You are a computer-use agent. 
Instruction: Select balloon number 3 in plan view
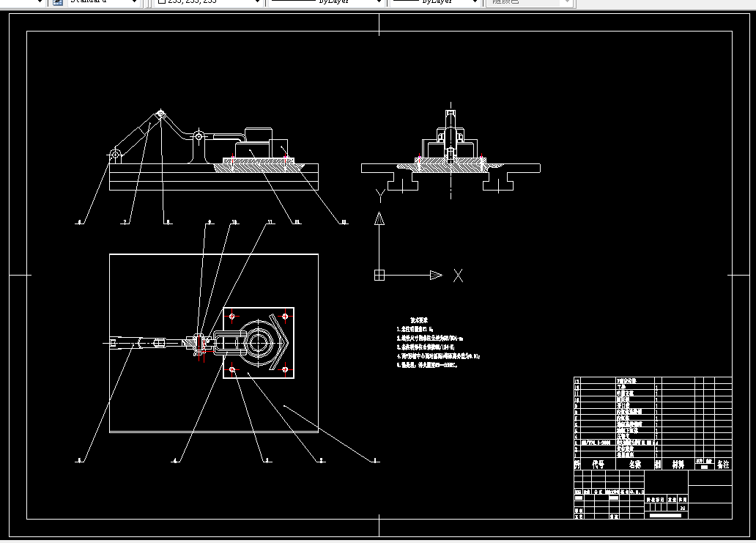[268, 460]
